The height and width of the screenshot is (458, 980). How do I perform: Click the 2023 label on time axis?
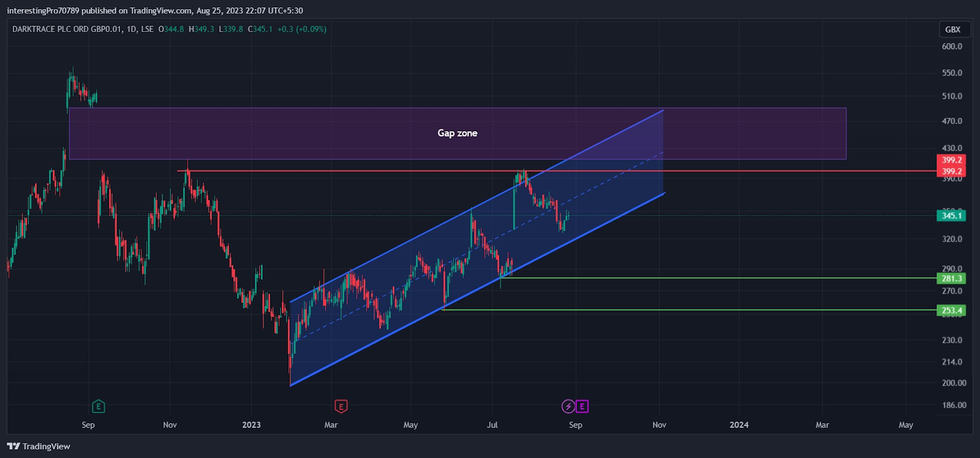tap(251, 425)
